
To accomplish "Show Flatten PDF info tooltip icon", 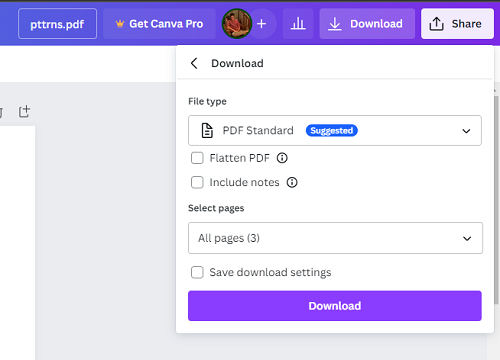I will (x=282, y=158).
